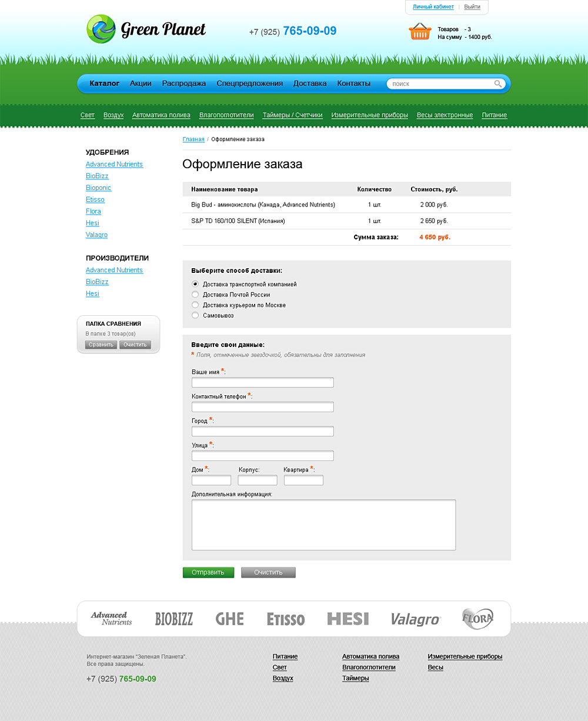Image resolution: width=588 pixels, height=721 pixels.
Task: Click the Ваше имя input field
Action: coord(262,383)
